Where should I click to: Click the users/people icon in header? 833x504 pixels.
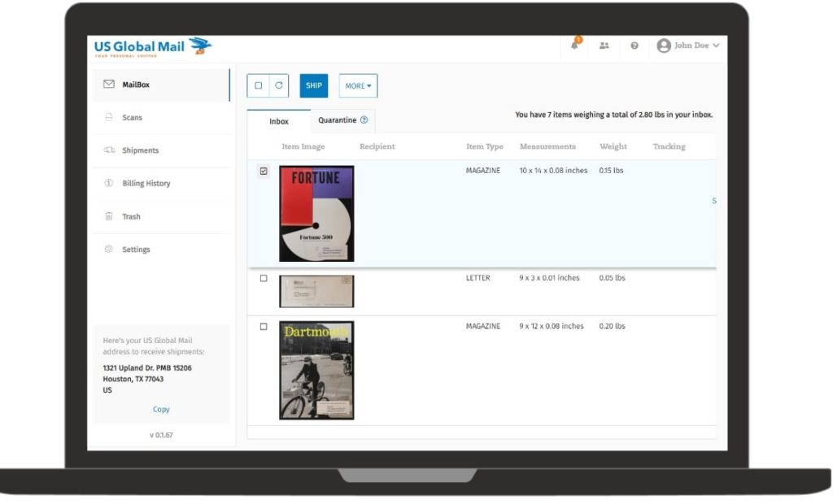(x=604, y=46)
